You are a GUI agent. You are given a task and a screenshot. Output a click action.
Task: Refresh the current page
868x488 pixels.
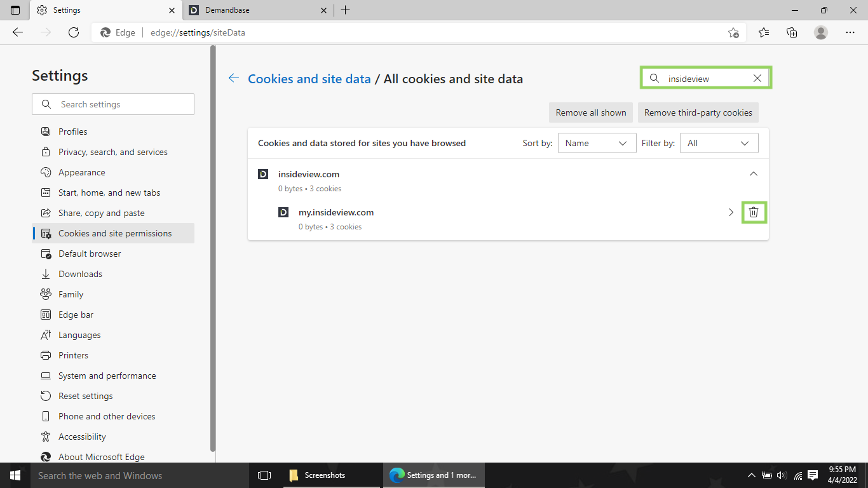(74, 32)
